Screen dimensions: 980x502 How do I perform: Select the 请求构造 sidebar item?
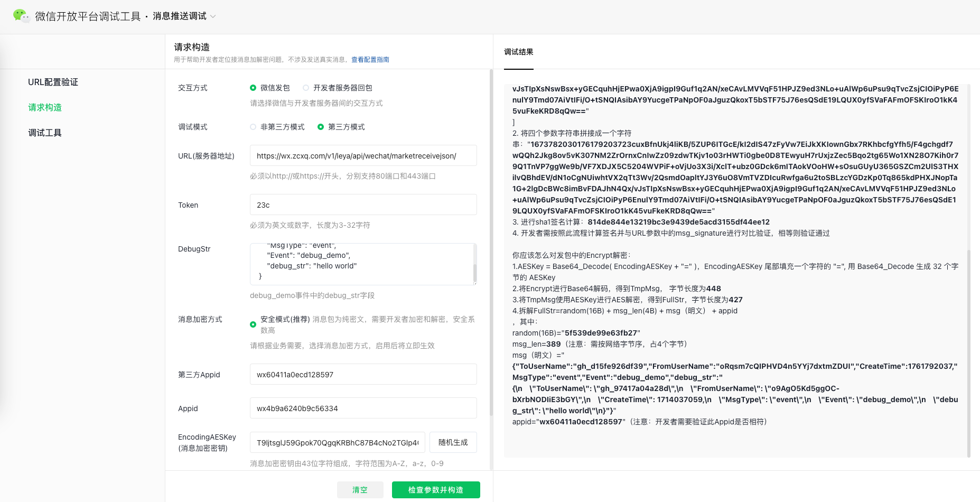coord(45,107)
